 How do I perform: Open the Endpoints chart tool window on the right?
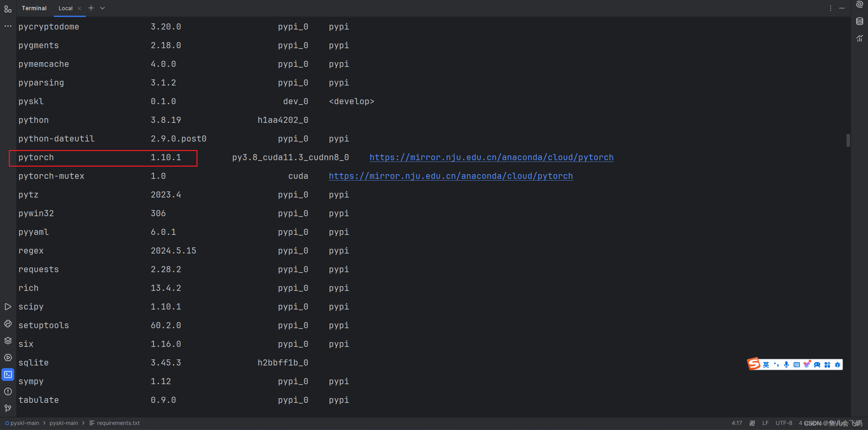point(860,38)
